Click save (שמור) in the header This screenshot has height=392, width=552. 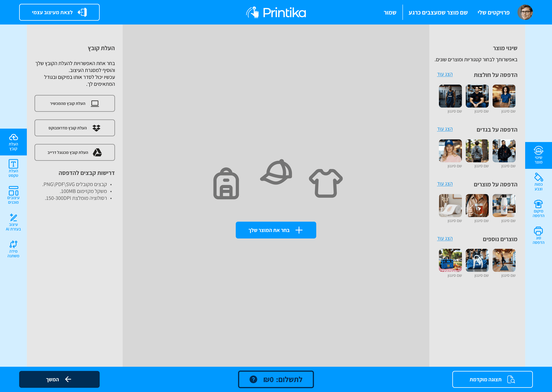tap(390, 12)
